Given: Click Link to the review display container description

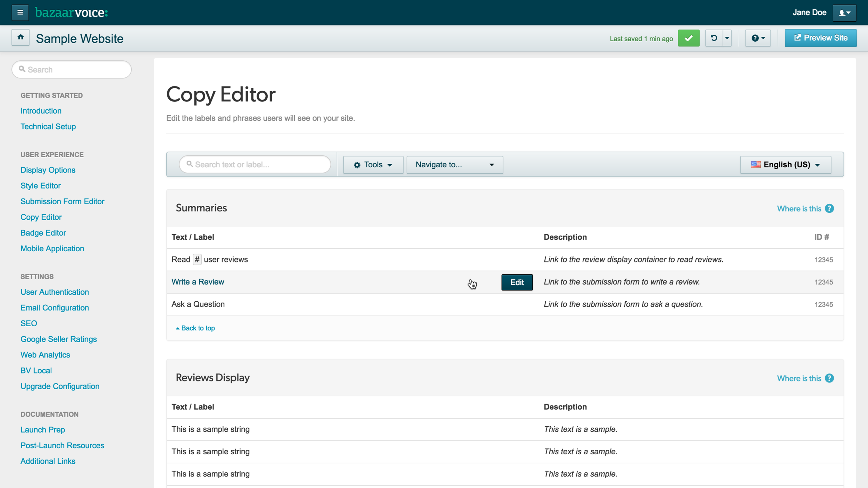Looking at the screenshot, I should tap(633, 260).
